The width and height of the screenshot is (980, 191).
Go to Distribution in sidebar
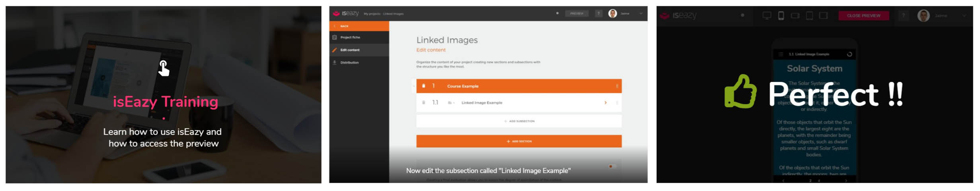349,62
